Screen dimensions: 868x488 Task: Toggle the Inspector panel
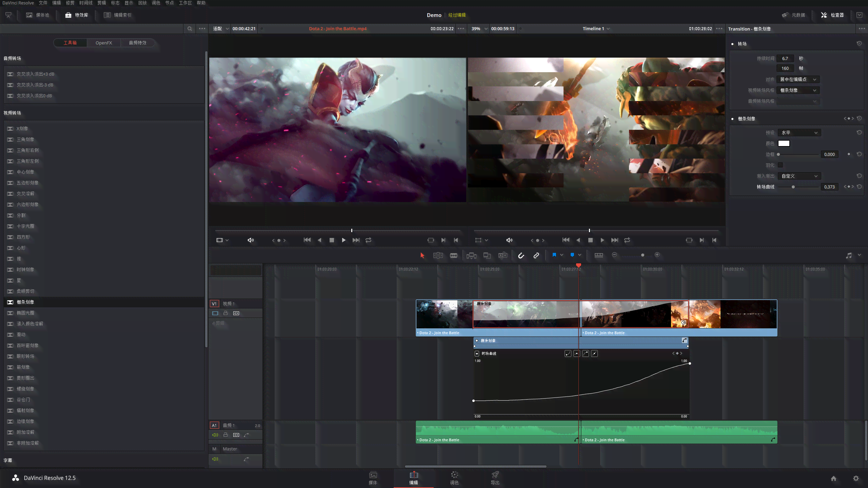tap(832, 15)
